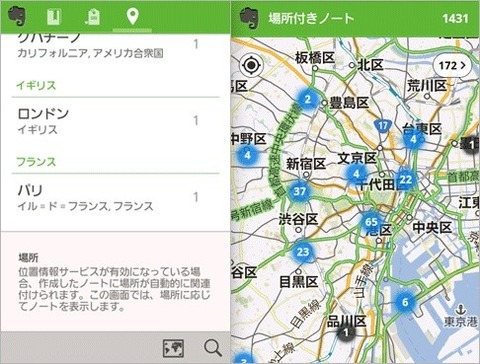The image size is (480, 364).
Task: Tap the cluster marker 65 near 港区
Action: [371, 222]
